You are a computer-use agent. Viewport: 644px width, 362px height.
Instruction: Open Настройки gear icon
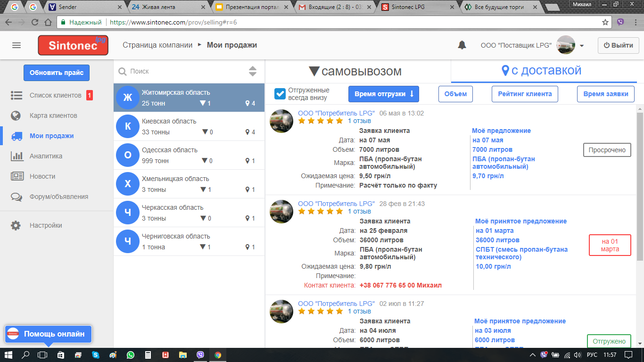pyautogui.click(x=17, y=225)
